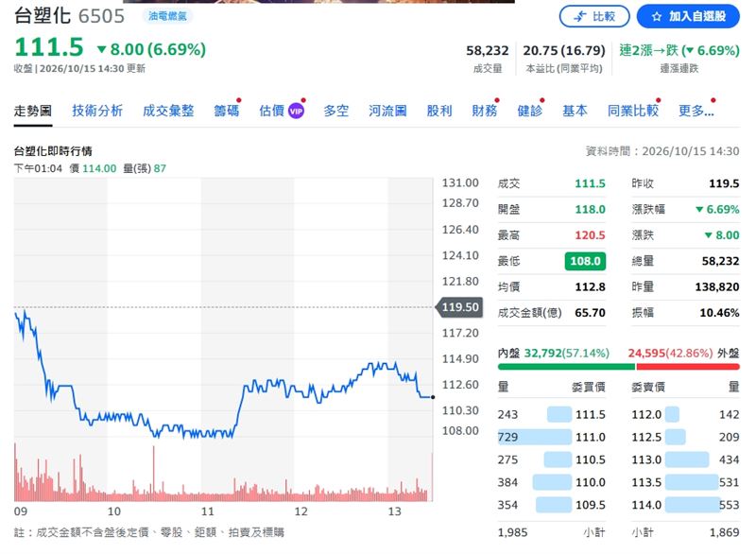Click the 最高 120.5 value
The height and width of the screenshot is (554, 756).
point(590,235)
